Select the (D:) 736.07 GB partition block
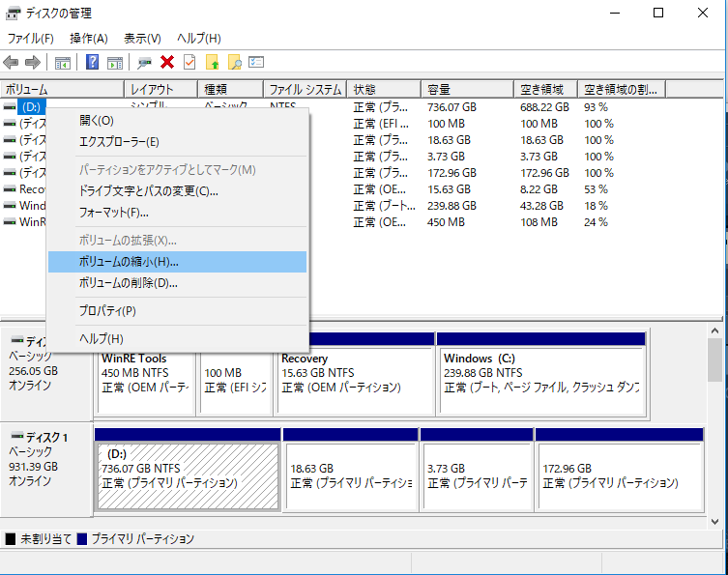Image resolution: width=728 pixels, height=575 pixels. pos(188,470)
